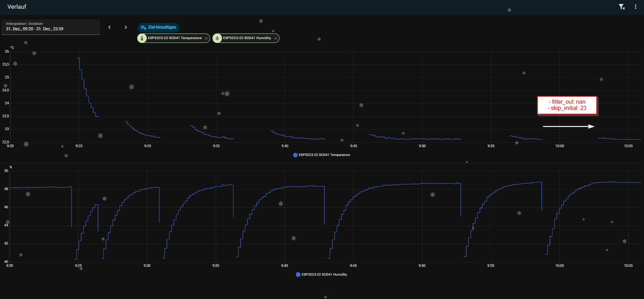644x299 pixels.
Task: Click the red filter_out annotation box
Action: pyautogui.click(x=567, y=105)
